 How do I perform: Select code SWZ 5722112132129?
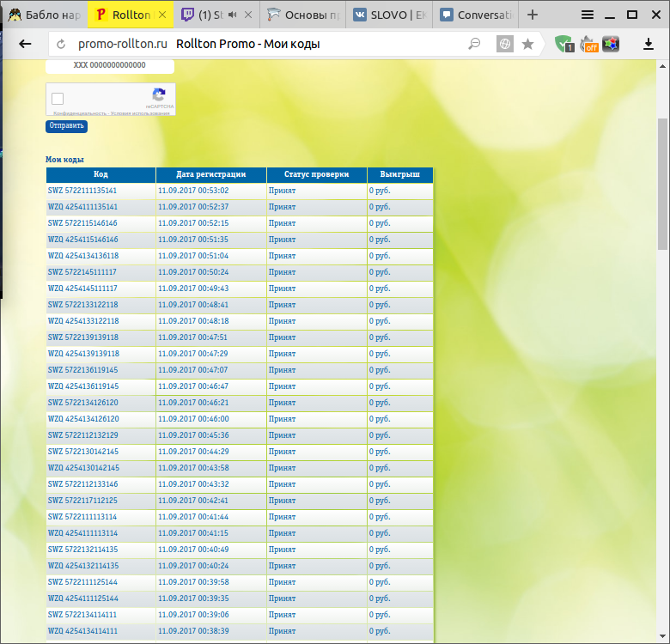click(83, 435)
